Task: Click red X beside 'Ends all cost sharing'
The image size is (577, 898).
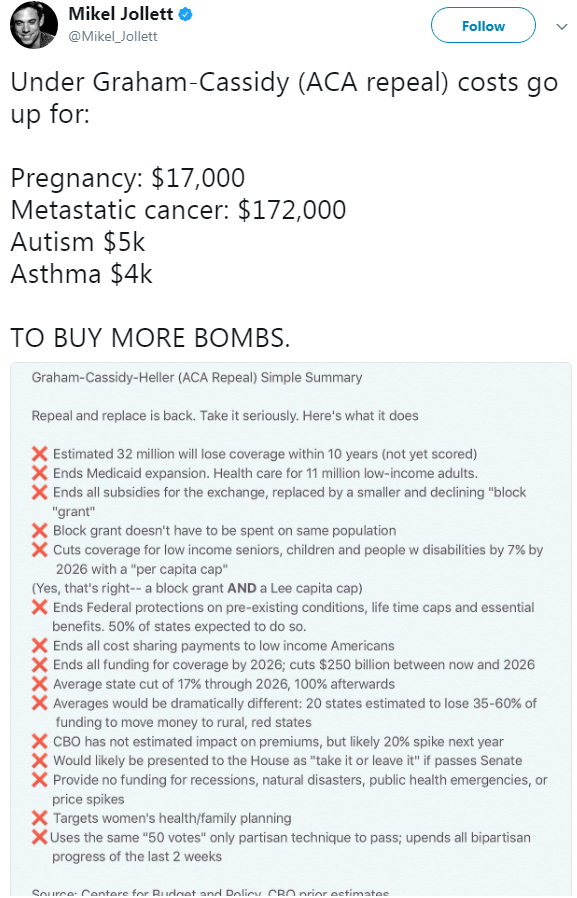Action: click(39, 646)
